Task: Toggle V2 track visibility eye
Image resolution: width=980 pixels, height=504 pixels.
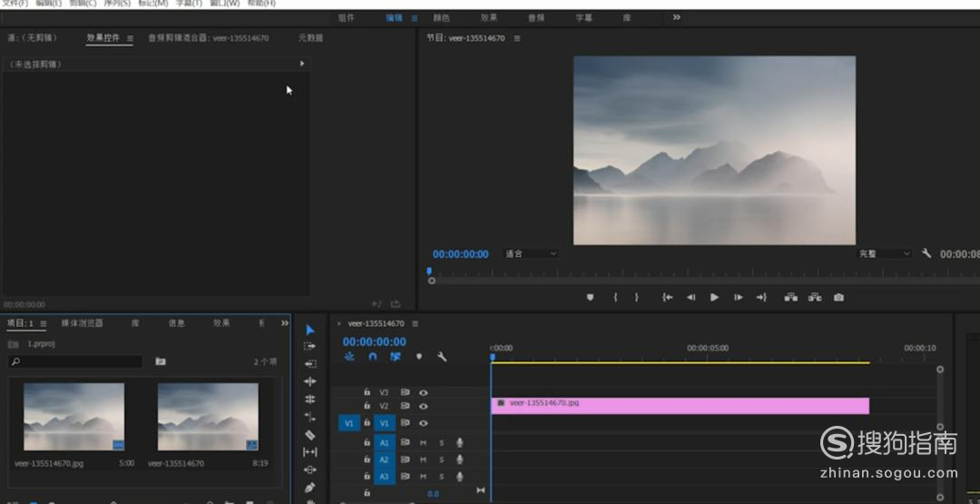Action: (423, 407)
